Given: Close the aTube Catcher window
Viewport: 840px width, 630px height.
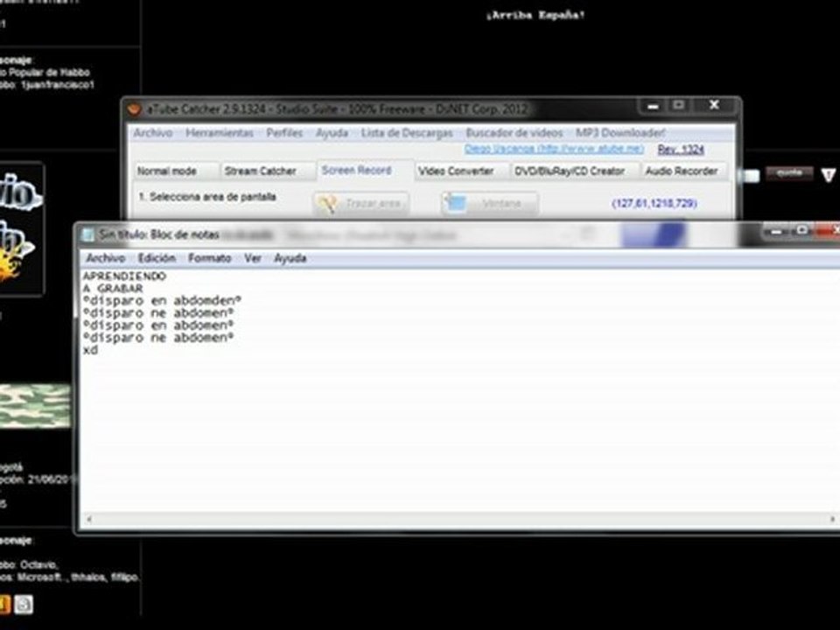Looking at the screenshot, I should point(714,105).
